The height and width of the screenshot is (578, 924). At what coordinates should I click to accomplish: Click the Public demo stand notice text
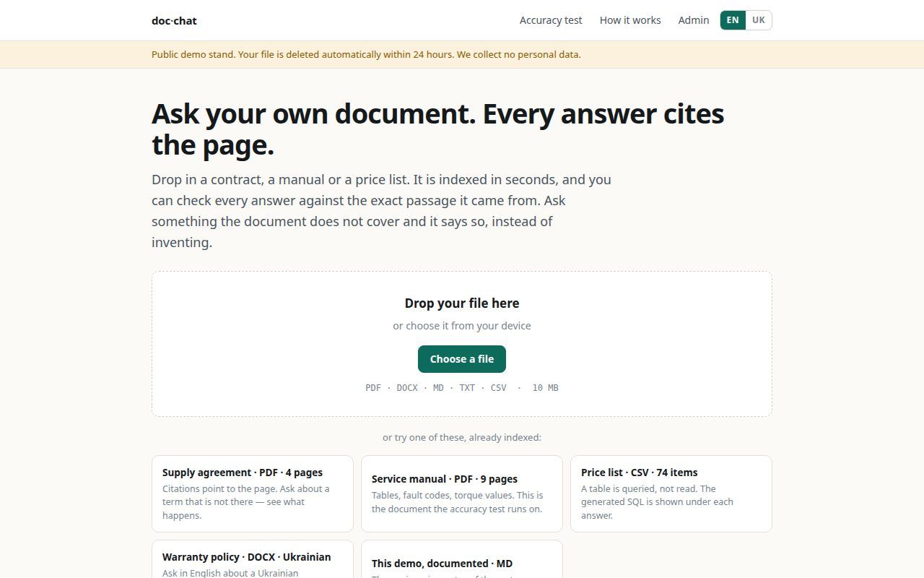(x=366, y=54)
